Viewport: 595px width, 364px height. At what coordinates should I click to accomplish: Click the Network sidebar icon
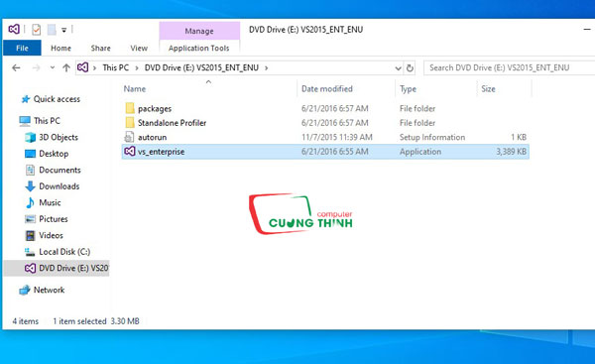pyautogui.click(x=25, y=290)
